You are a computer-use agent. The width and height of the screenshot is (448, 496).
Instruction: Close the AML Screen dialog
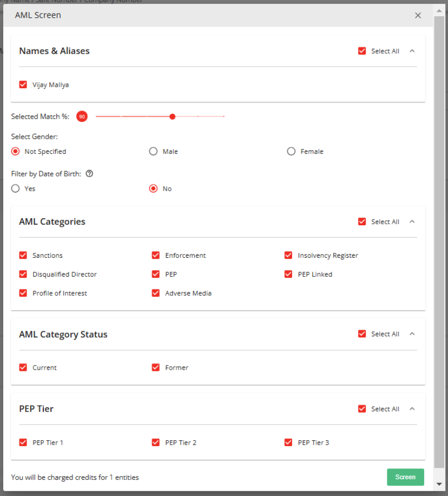point(418,16)
